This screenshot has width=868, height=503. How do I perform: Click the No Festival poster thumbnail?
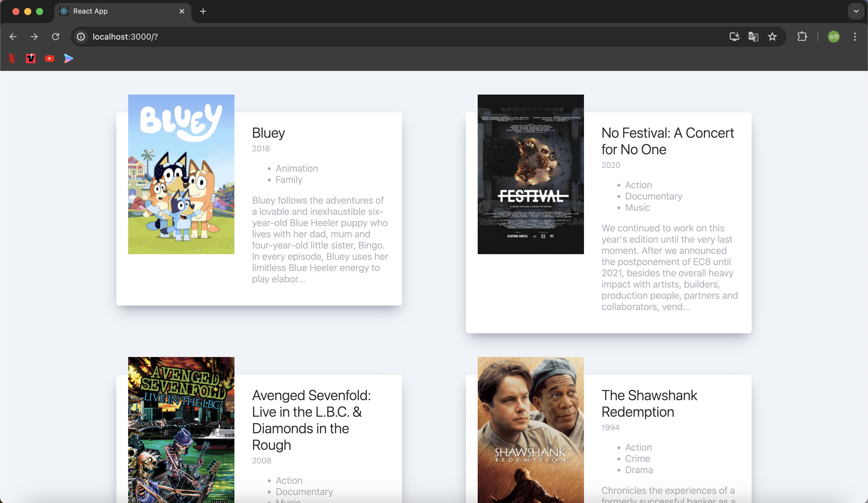click(531, 174)
